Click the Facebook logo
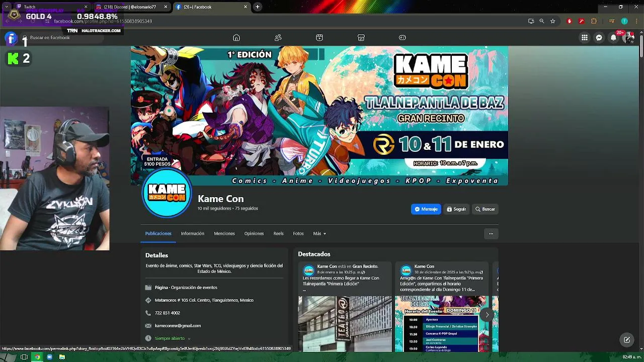This screenshot has height=362, width=644. coord(11,38)
